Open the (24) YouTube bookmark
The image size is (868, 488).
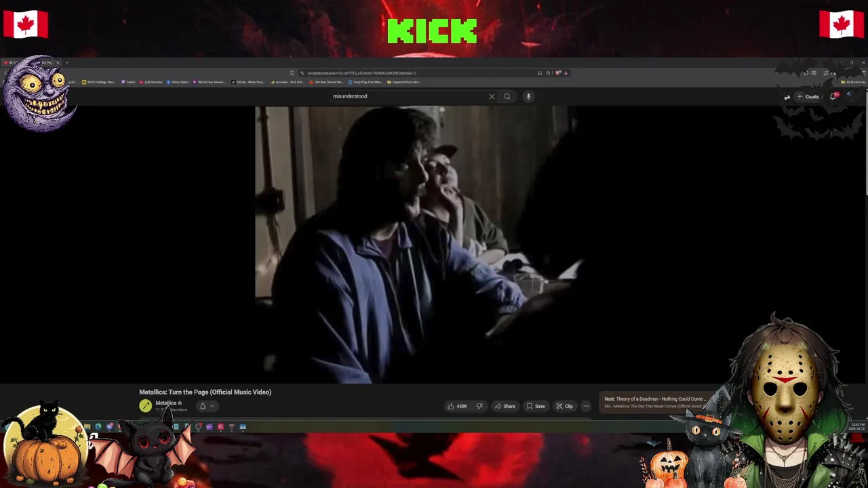tap(151, 82)
